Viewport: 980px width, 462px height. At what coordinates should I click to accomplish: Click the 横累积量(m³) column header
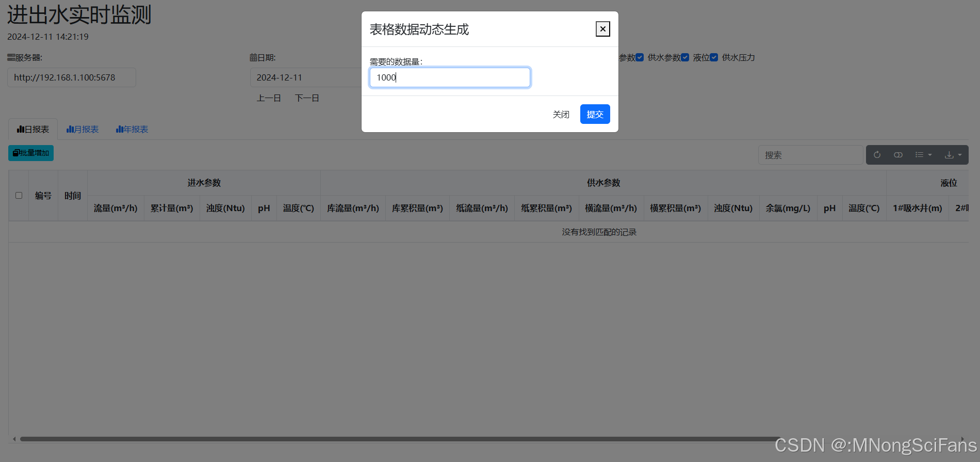tap(675, 208)
